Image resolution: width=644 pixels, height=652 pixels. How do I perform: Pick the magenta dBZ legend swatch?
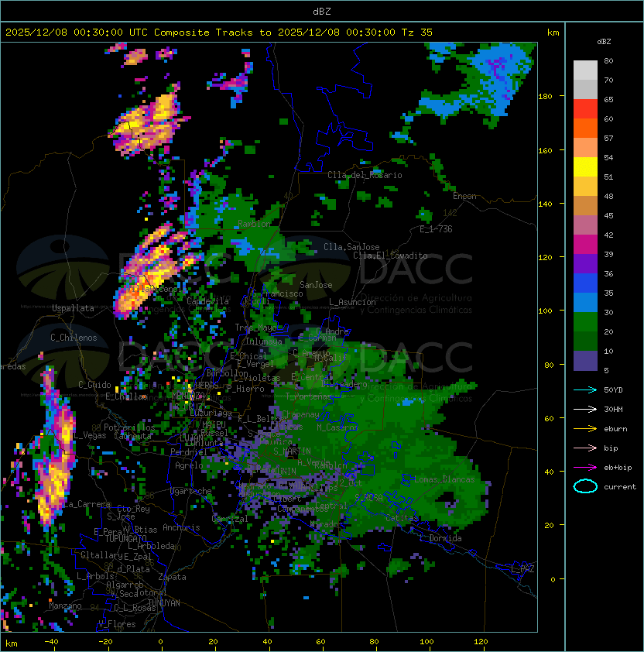tap(585, 245)
